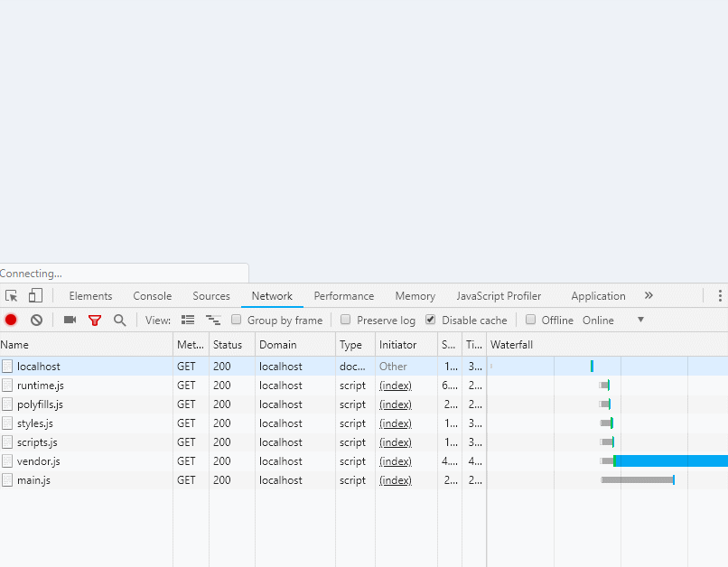Enable screenshot capture with camera icon
Image resolution: width=728 pixels, height=567 pixels.
tap(70, 320)
